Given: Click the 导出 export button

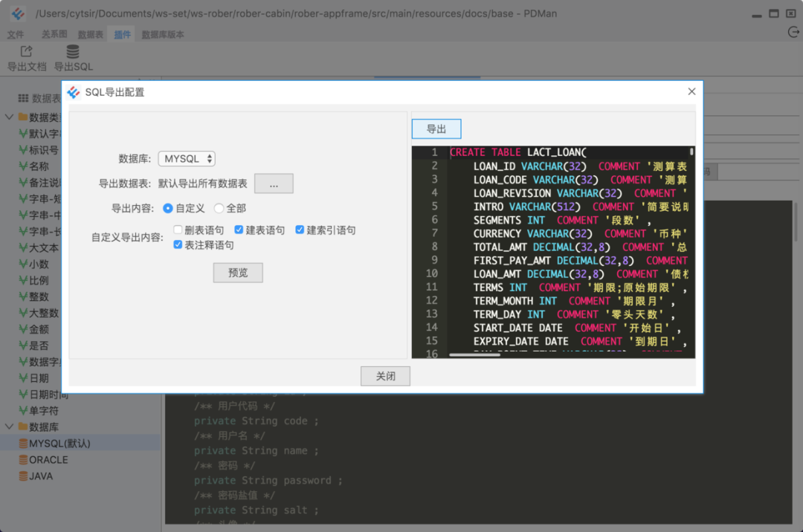Looking at the screenshot, I should (x=436, y=129).
